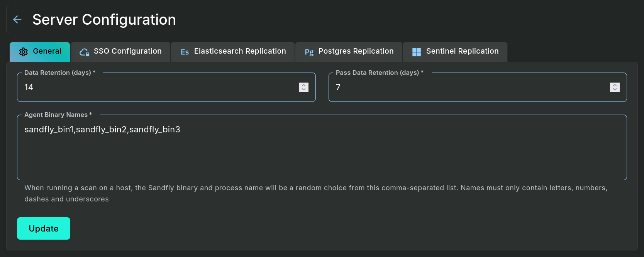This screenshot has width=644, height=257.
Task: Click the back arrow button
Action: click(x=17, y=19)
